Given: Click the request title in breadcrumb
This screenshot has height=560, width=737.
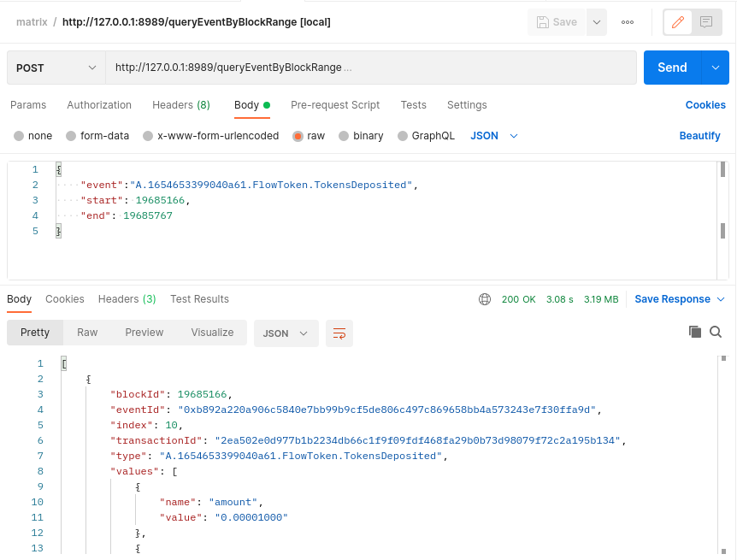Looking at the screenshot, I should point(197,22).
